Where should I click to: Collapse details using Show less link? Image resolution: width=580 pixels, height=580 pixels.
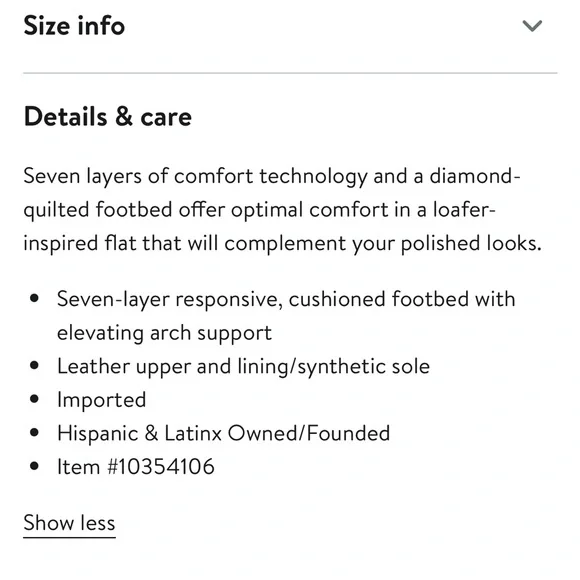point(70,523)
